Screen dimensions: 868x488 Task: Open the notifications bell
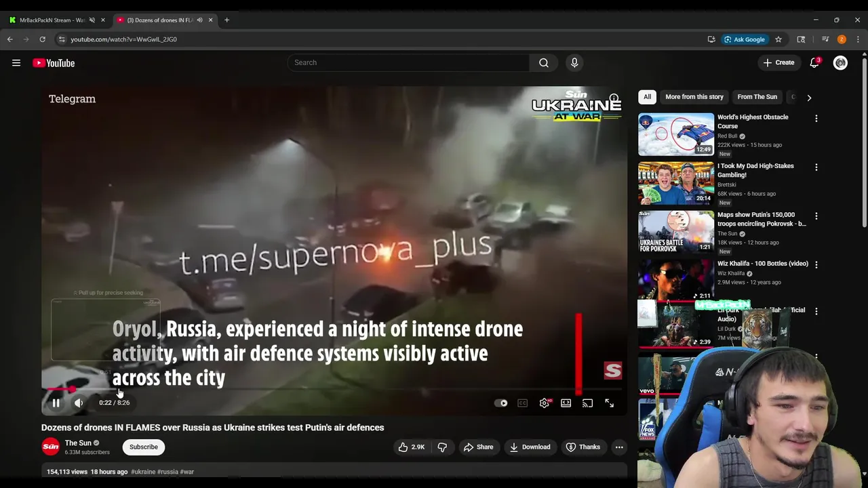tap(814, 62)
